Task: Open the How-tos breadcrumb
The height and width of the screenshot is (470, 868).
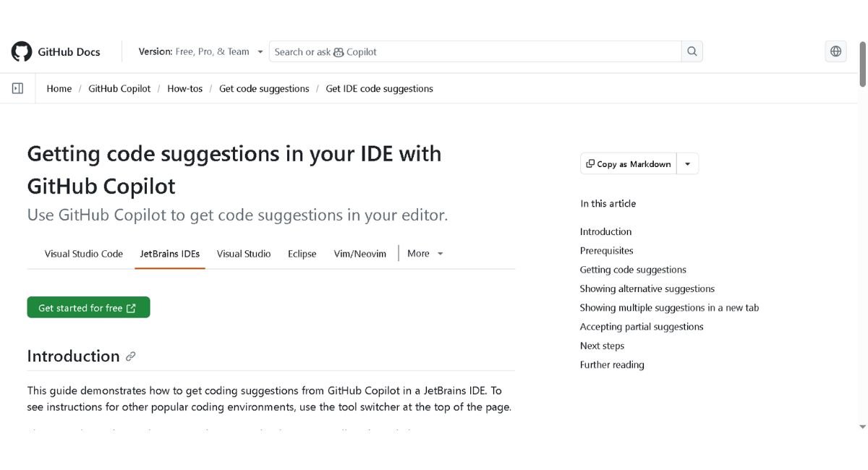Action: (x=185, y=89)
